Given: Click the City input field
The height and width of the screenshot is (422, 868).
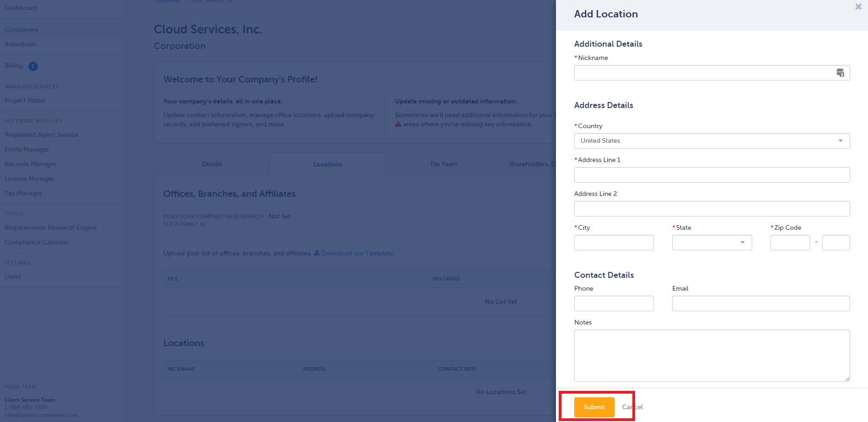Looking at the screenshot, I should point(614,243).
